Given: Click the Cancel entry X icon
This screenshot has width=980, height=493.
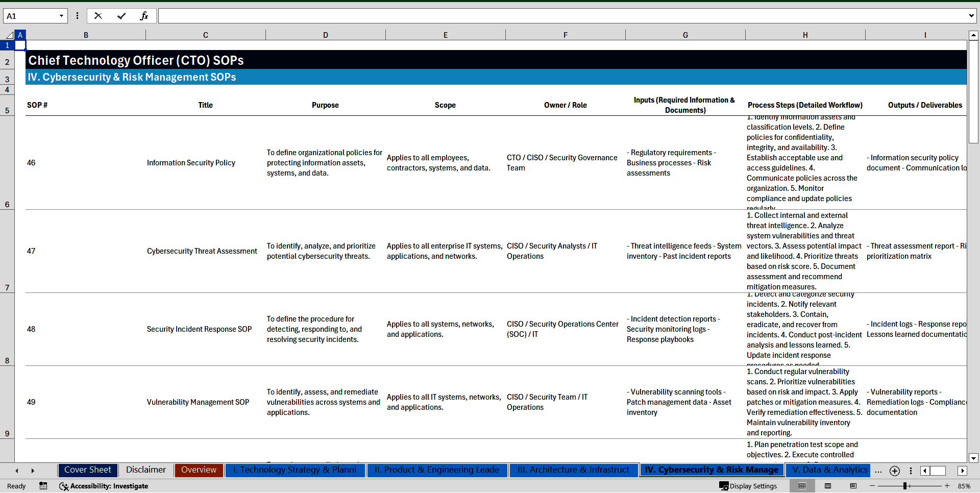Looking at the screenshot, I should (98, 16).
